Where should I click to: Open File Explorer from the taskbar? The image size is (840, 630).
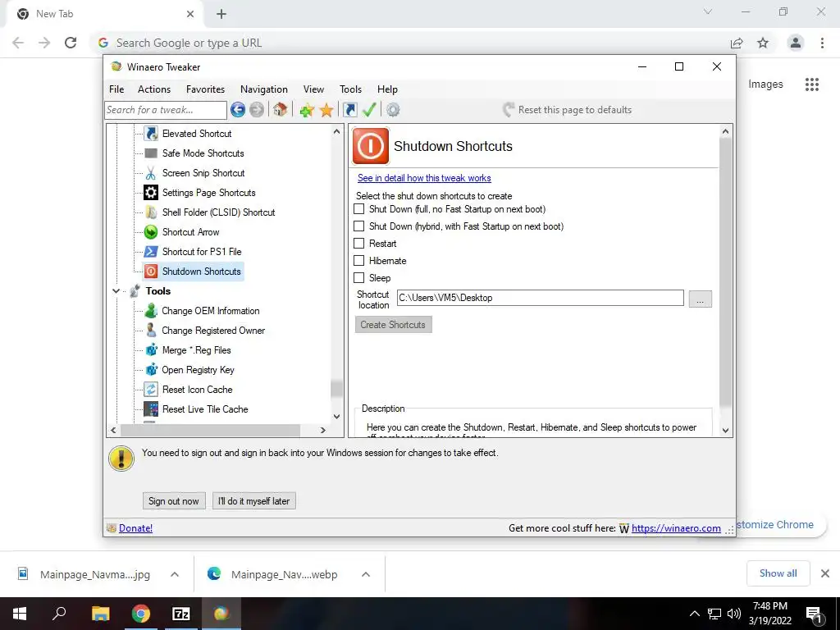(100, 614)
